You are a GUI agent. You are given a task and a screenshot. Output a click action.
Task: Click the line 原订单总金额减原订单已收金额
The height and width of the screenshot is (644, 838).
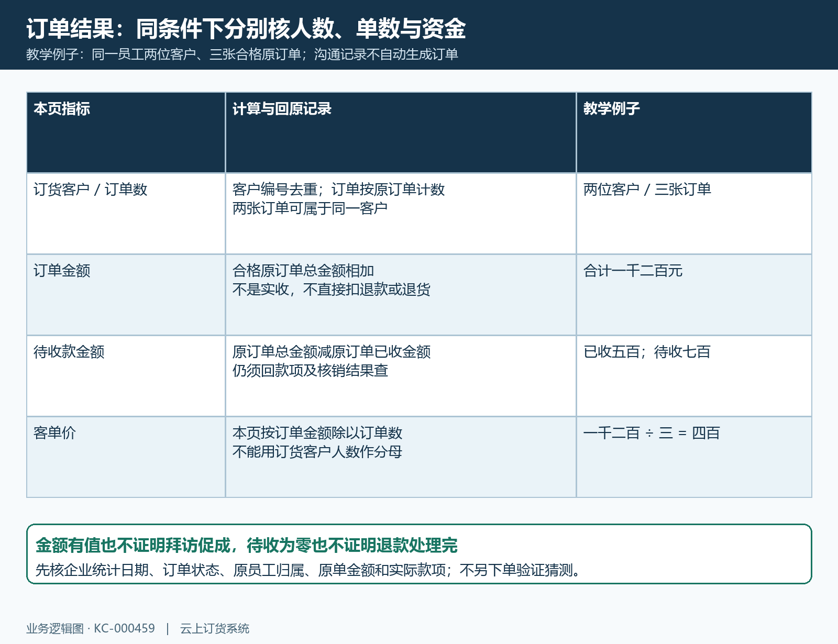pyautogui.click(x=332, y=352)
